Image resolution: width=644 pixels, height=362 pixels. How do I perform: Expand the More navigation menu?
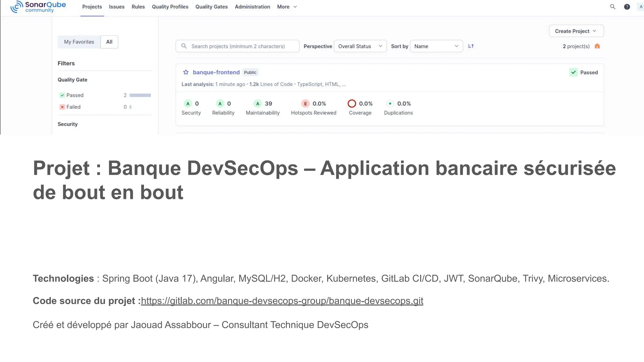(287, 7)
